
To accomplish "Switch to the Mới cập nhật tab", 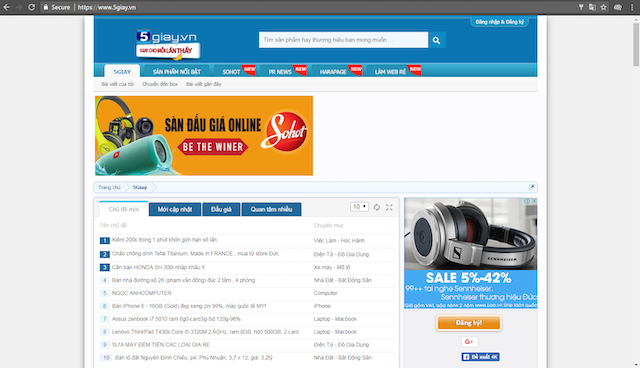I will coord(175,209).
